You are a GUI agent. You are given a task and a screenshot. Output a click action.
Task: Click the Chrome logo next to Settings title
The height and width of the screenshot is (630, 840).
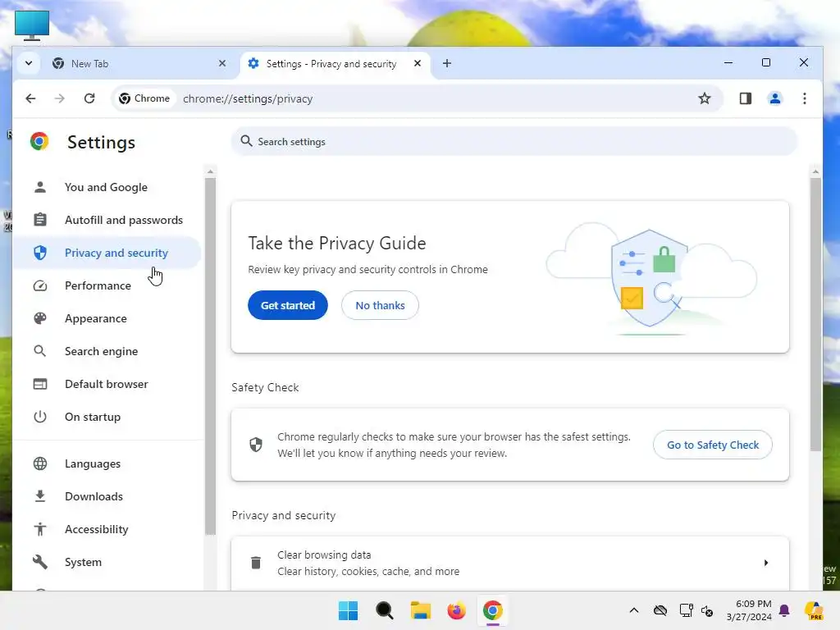(39, 141)
